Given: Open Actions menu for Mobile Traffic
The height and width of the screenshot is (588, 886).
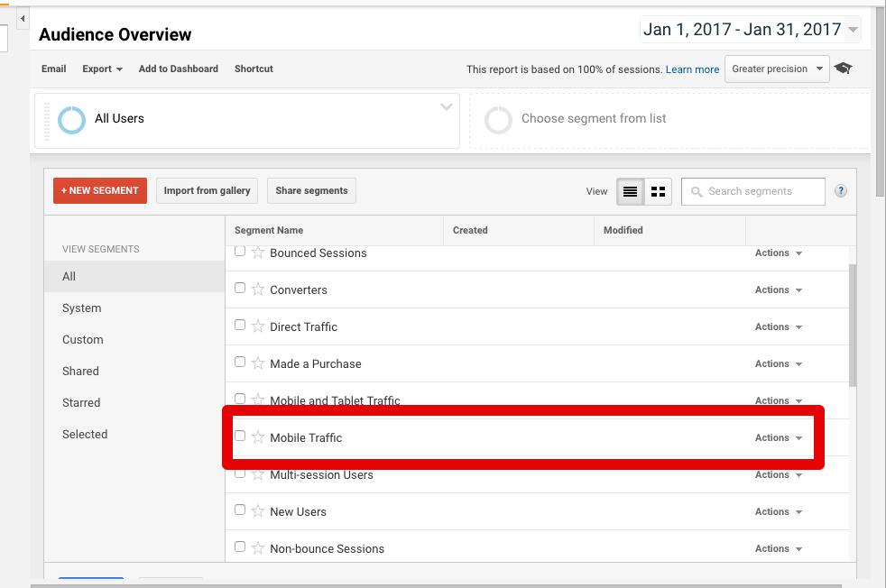Looking at the screenshot, I should click(x=779, y=437).
